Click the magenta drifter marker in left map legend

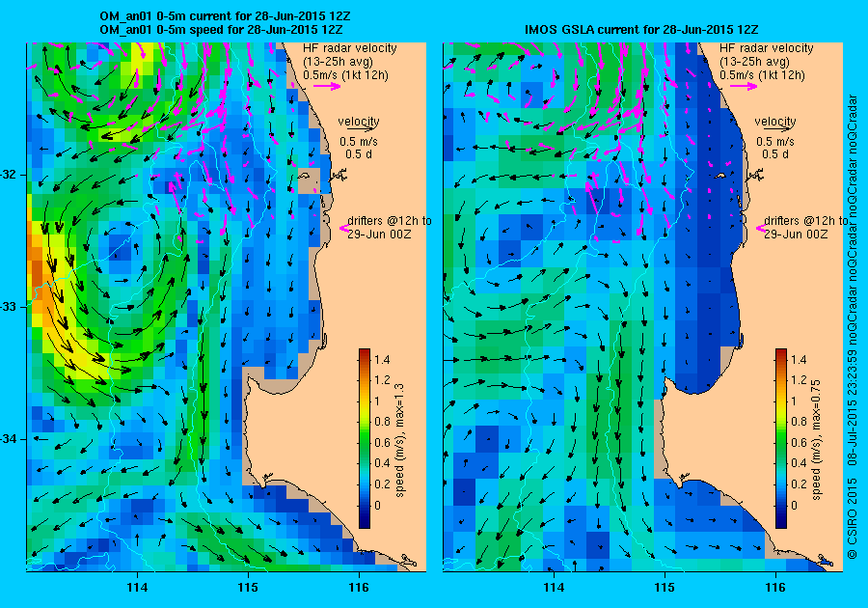(x=343, y=228)
